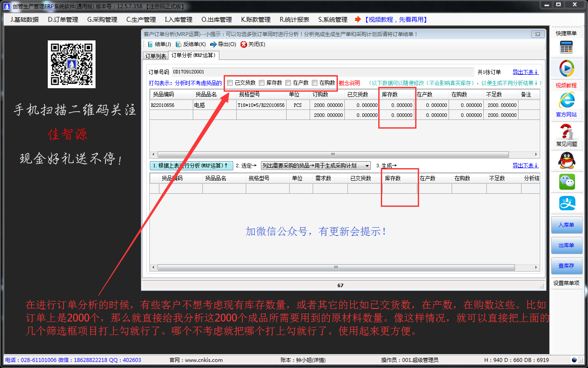
Task: Expand the purchase plan list dropdown
Action: pyautogui.click(x=367, y=166)
